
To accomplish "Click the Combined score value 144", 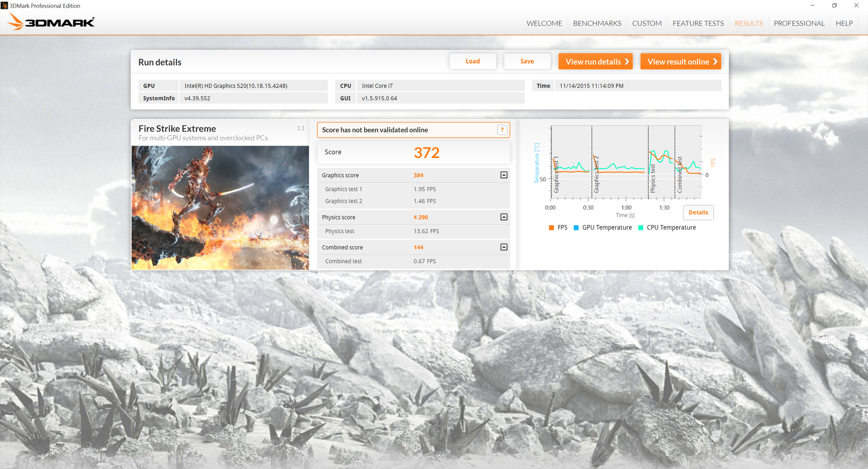I will coord(418,248).
